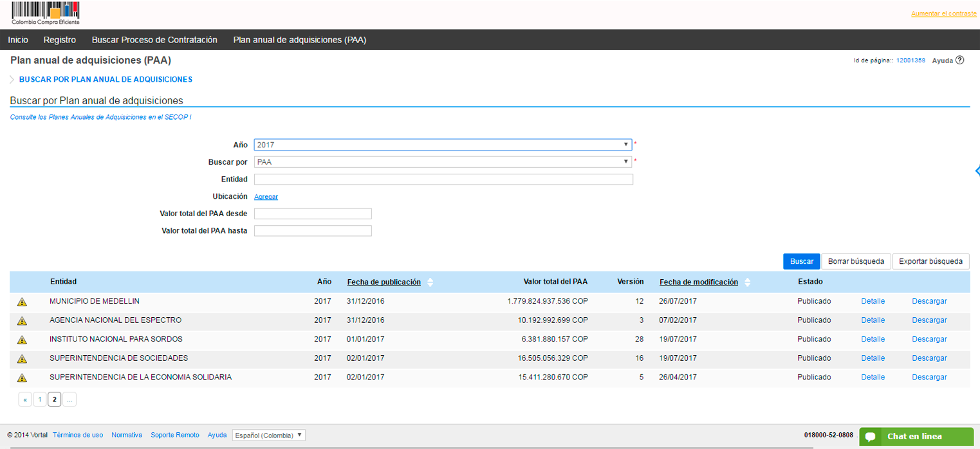
Task: Click the sort arrows next to Fecha de modificación
Action: point(747,282)
